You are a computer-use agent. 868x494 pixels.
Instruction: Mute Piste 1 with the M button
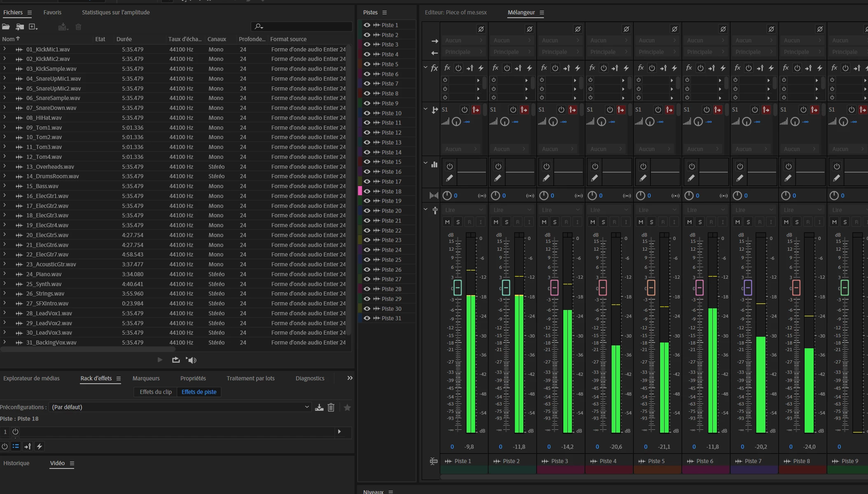[x=447, y=222]
